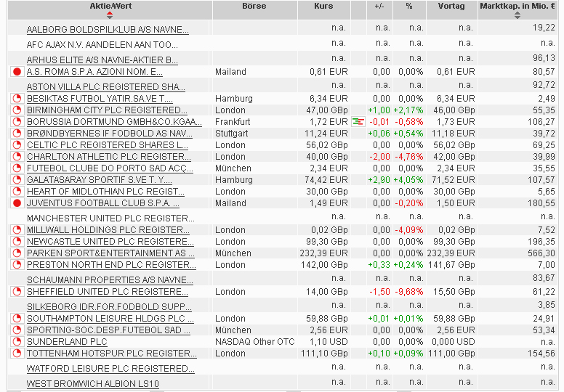
Task: Open the Sunderland PLC link
Action: click(x=67, y=341)
